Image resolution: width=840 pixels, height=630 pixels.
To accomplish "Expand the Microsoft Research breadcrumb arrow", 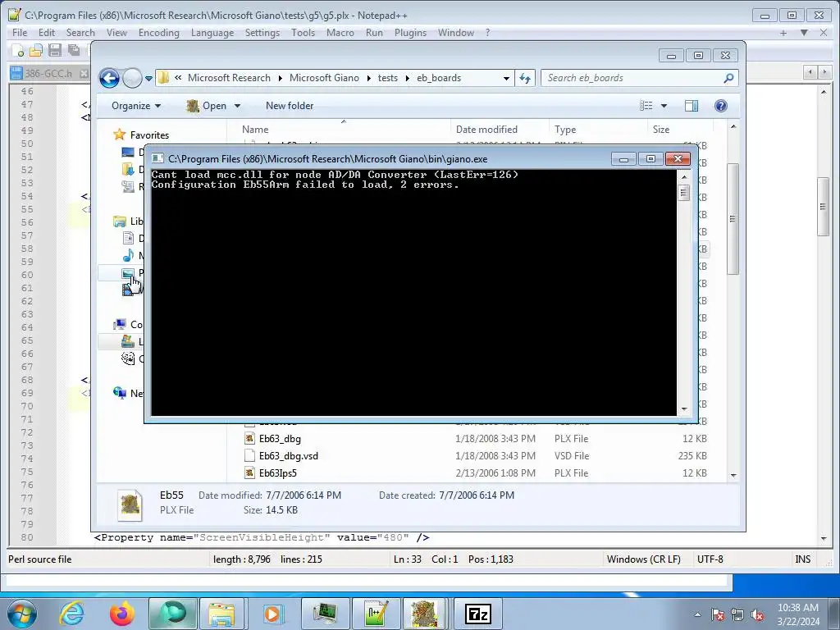I will pyautogui.click(x=280, y=78).
